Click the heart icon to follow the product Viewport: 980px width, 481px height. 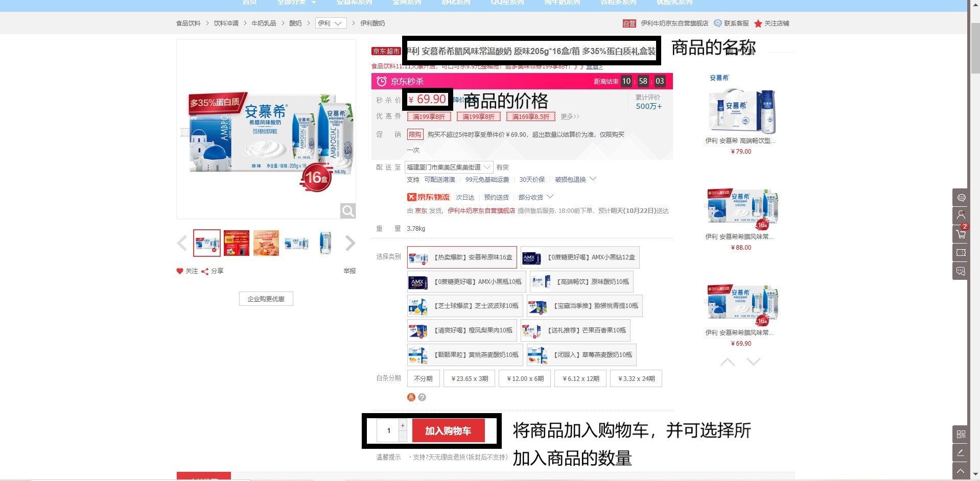point(180,271)
